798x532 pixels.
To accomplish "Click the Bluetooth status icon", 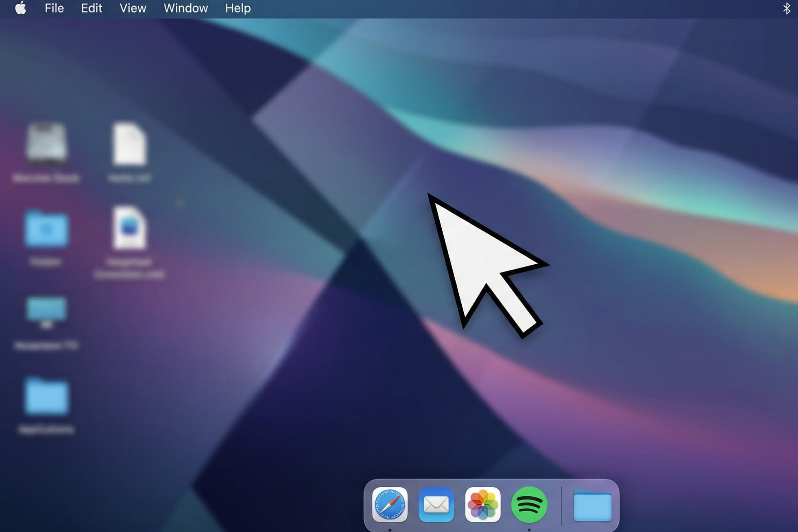I will [x=786, y=8].
